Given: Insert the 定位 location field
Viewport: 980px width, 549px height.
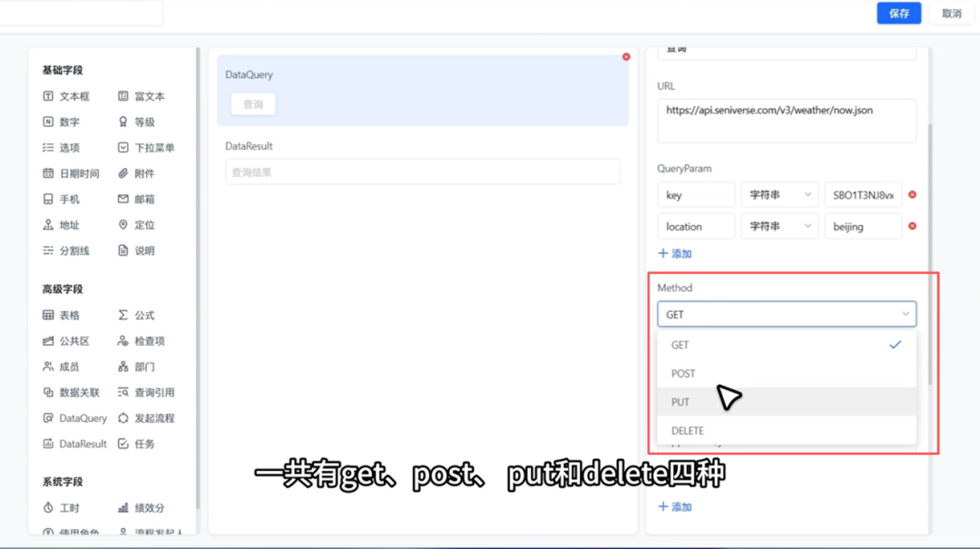Looking at the screenshot, I should (136, 224).
